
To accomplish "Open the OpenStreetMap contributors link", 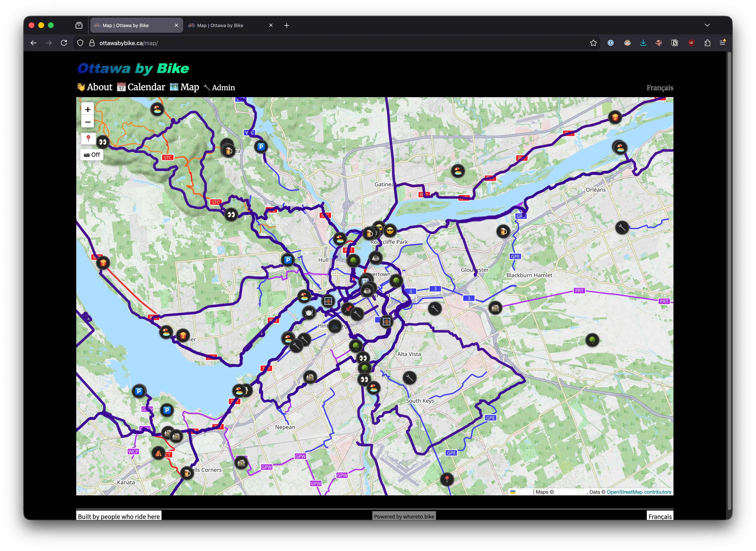I will pos(639,492).
